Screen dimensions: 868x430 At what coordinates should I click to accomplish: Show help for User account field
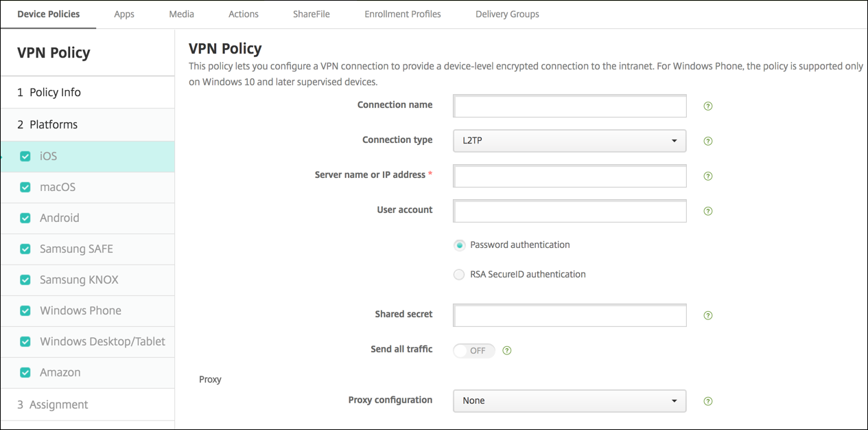[x=708, y=212]
